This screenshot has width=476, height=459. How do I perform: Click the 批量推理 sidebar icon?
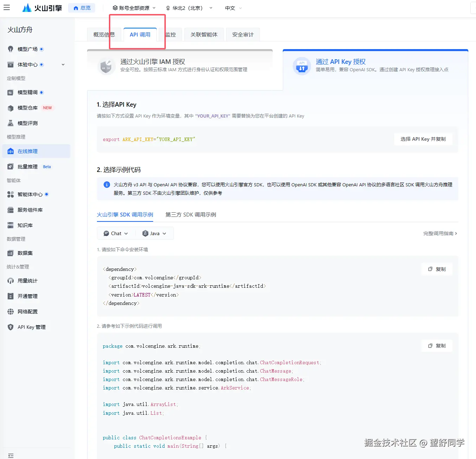tap(11, 167)
